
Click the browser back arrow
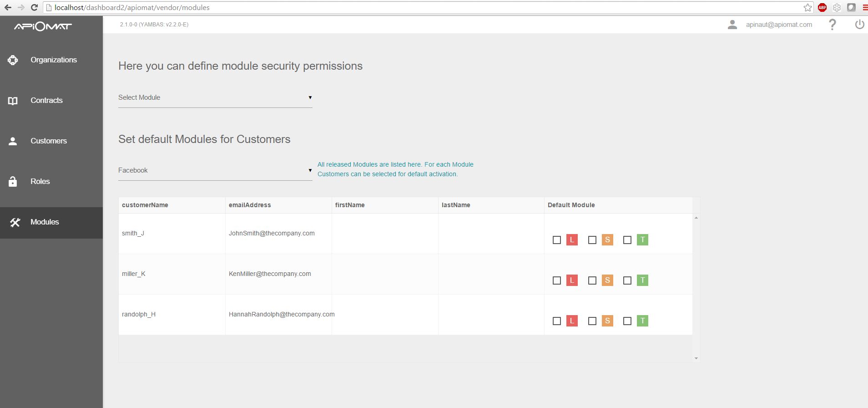click(x=8, y=7)
